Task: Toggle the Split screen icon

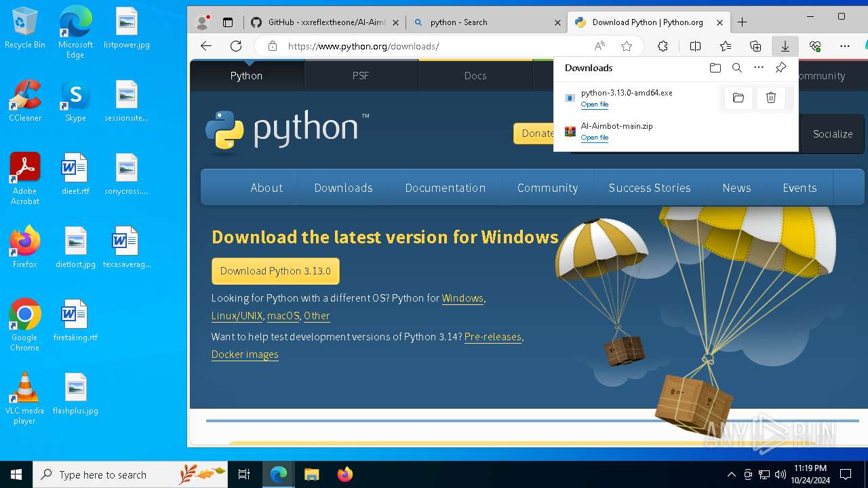Action: point(695,46)
